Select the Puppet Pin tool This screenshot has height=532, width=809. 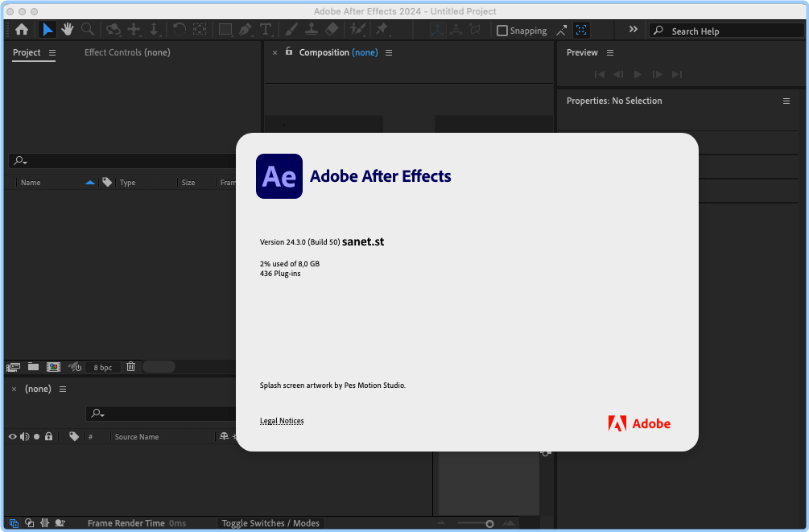(382, 30)
